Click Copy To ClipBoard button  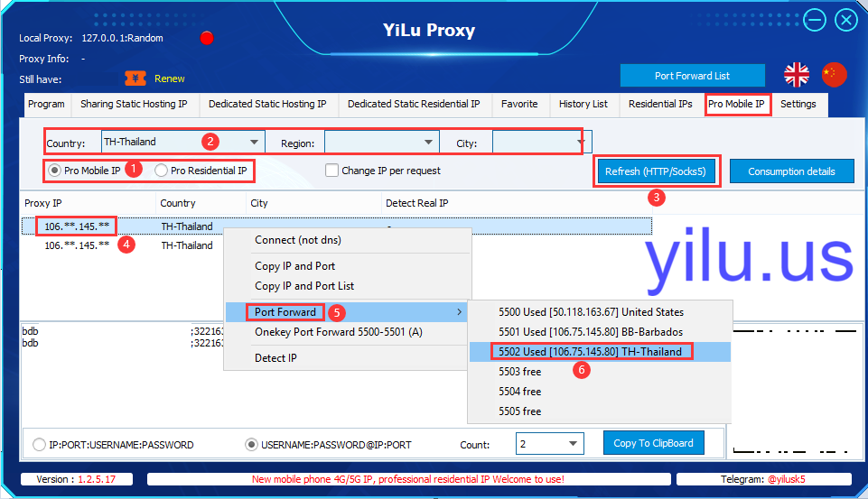click(x=653, y=443)
